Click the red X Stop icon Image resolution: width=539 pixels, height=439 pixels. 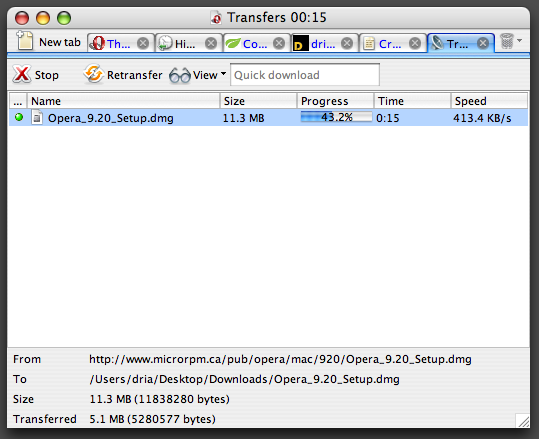(22, 74)
